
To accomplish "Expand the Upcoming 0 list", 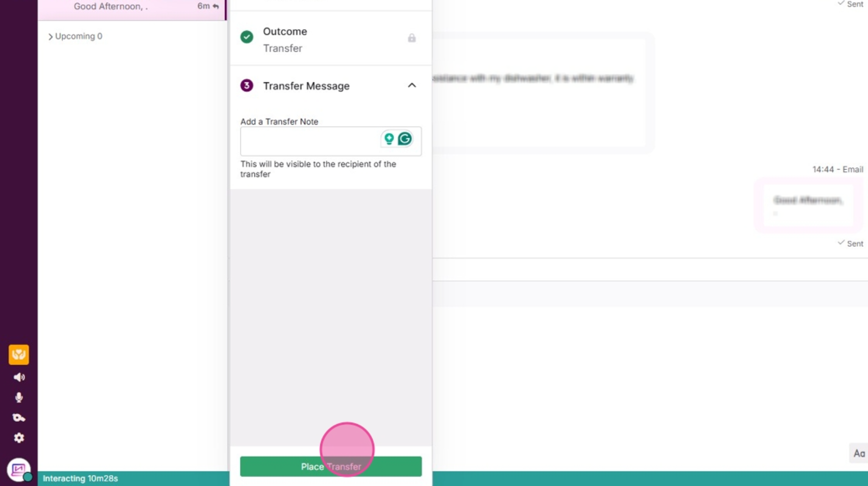I will click(75, 36).
